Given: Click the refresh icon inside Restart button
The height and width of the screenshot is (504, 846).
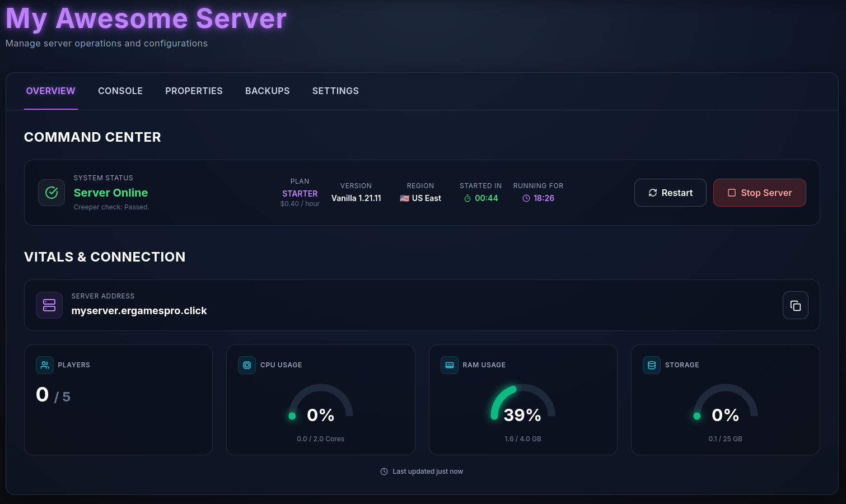Looking at the screenshot, I should point(653,192).
